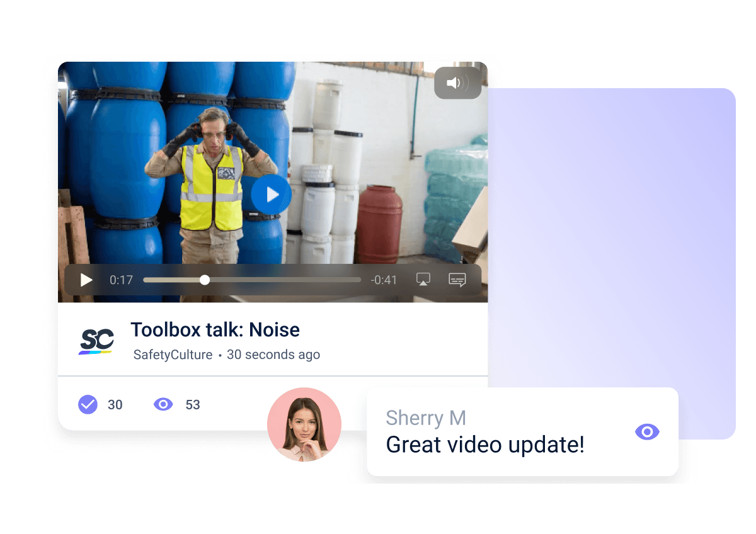Open AirPlay screen casting options

423,280
